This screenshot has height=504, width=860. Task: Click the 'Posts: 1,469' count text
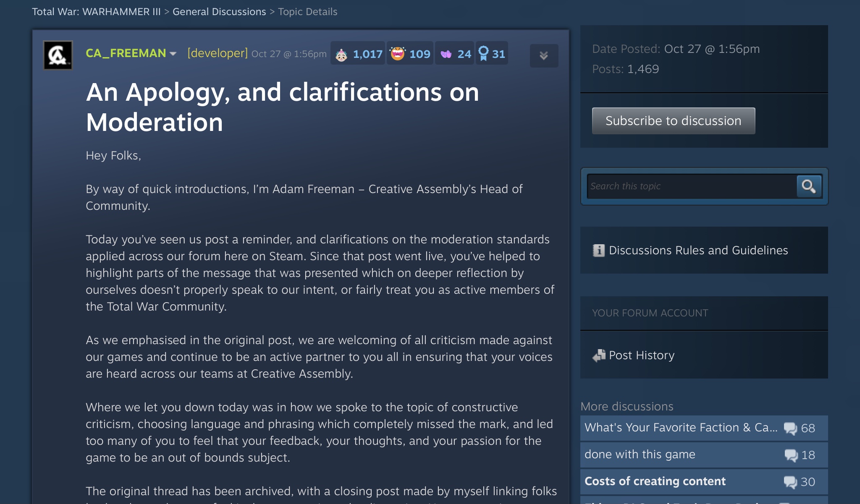coord(626,69)
